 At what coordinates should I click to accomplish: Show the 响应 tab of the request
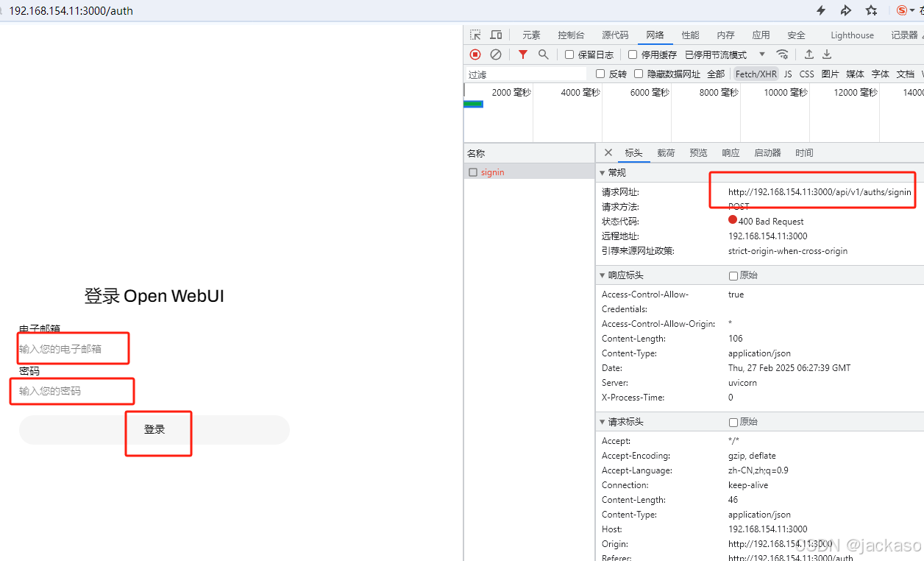[731, 152]
